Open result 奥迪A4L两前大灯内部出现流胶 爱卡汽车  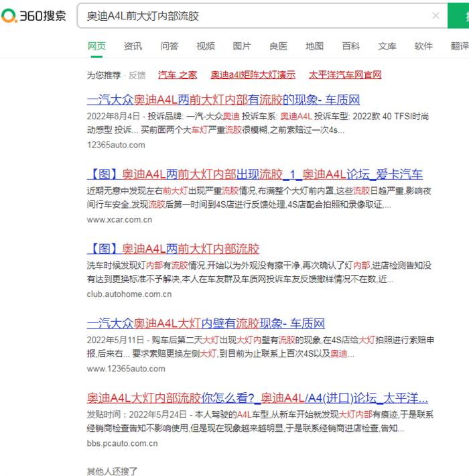(x=255, y=174)
